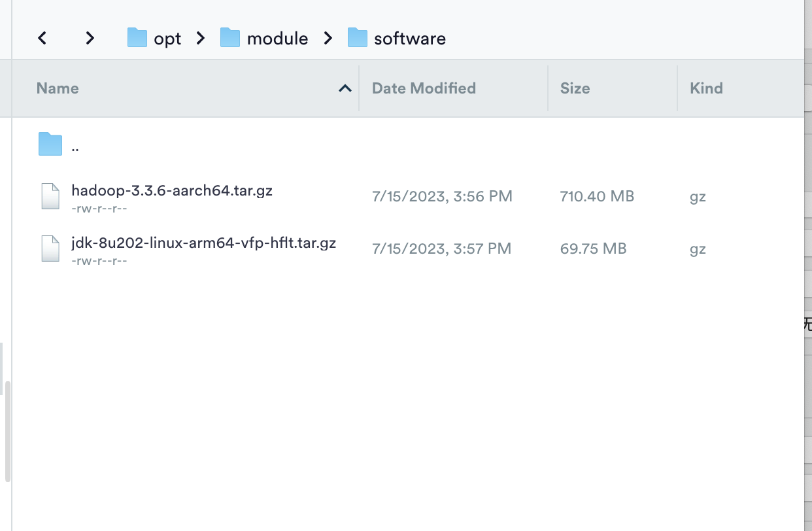Navigate to the module breadcrumb label

(277, 39)
